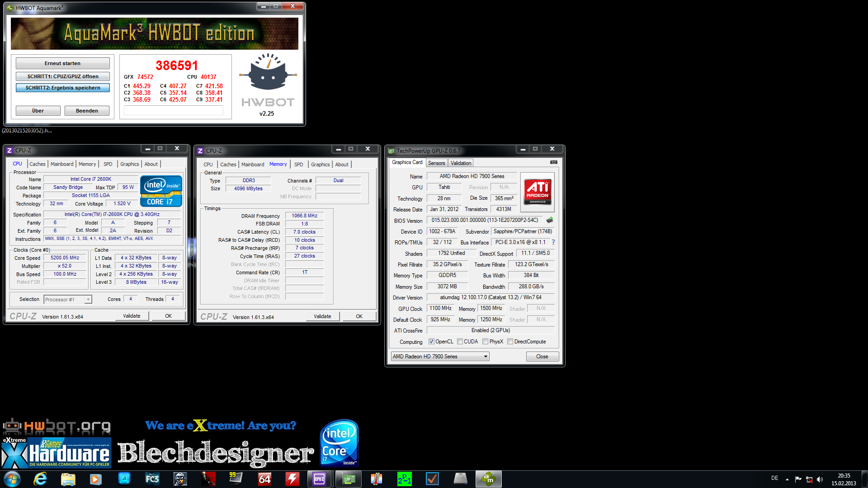Click the Show Desktop strip at taskbar end
Screen dimensions: 868x488
point(865,479)
